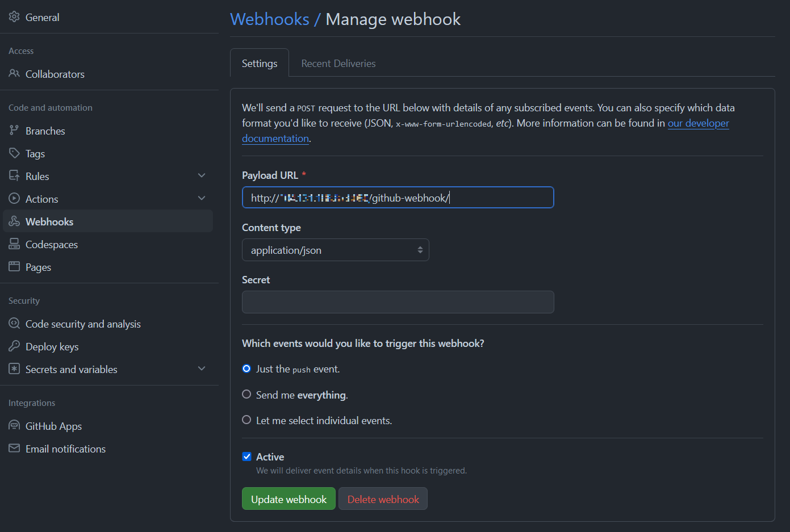Click the Update webhook button
This screenshot has height=532, width=790.
(289, 499)
